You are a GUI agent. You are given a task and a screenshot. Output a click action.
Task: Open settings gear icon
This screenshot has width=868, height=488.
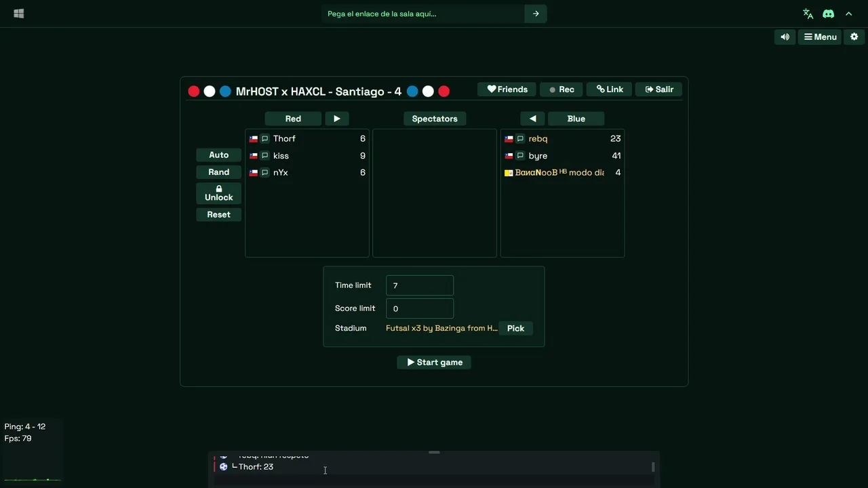pos(854,37)
